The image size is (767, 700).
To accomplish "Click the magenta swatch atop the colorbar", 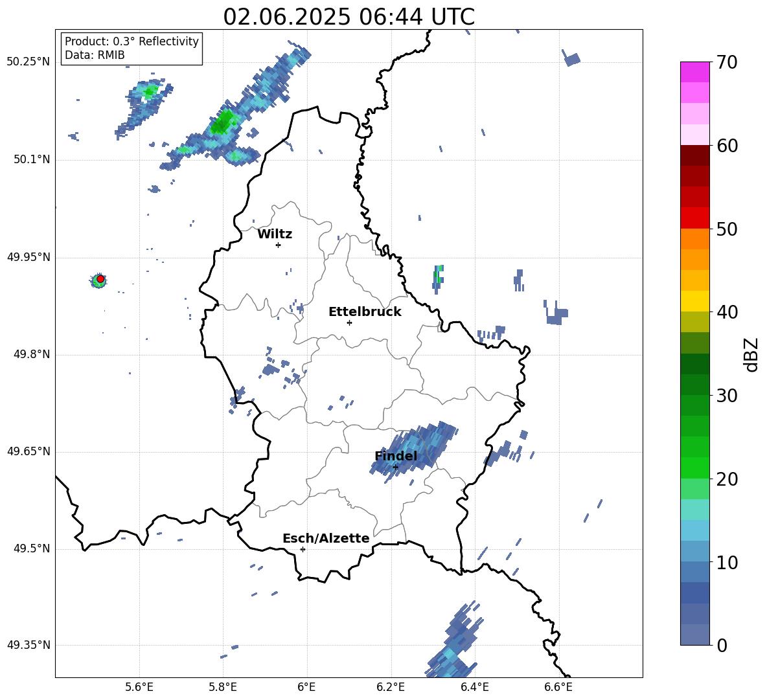I will [x=695, y=72].
